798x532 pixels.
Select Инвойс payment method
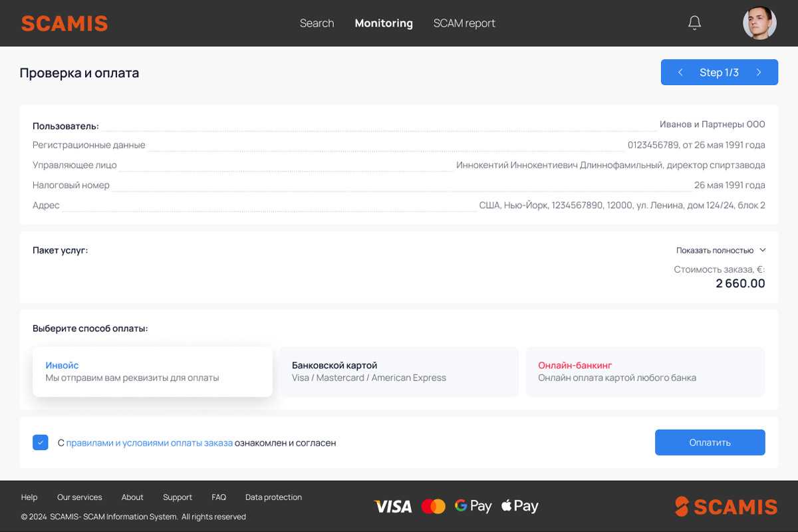[x=152, y=372]
